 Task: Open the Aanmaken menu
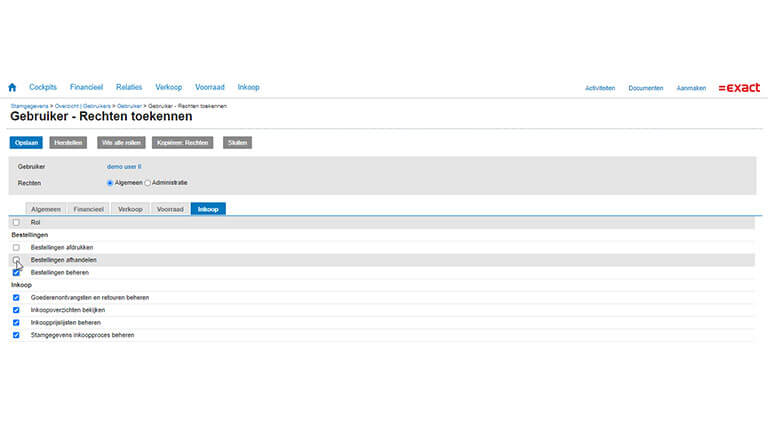pos(691,88)
